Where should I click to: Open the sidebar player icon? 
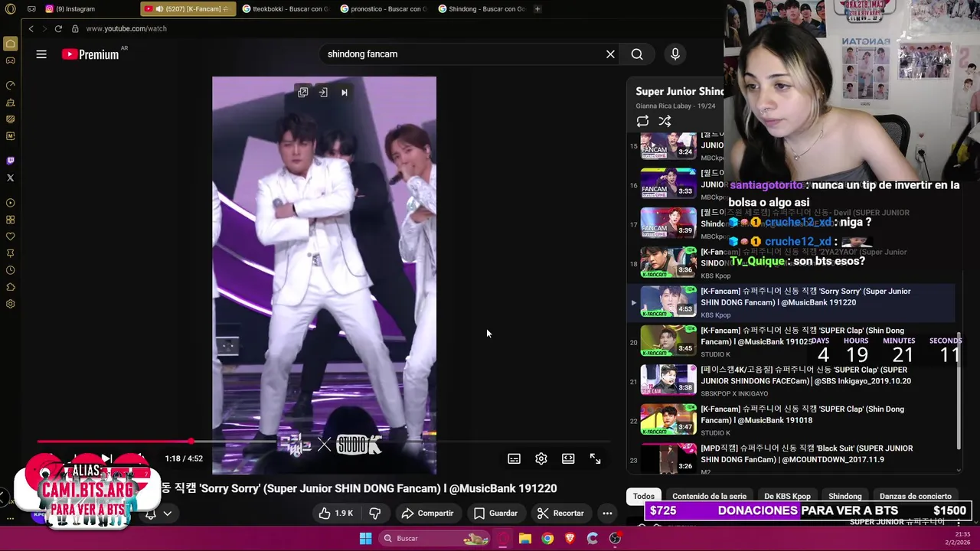(x=11, y=203)
